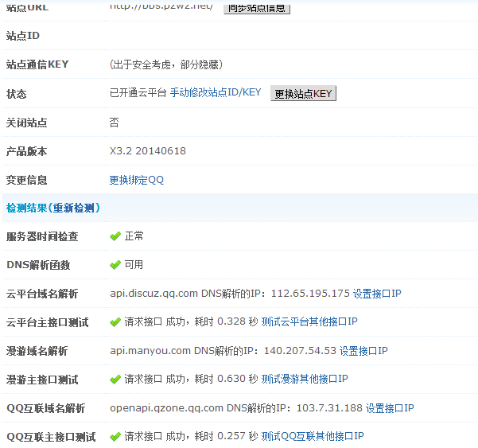Click the 更换站点KEY button
This screenshot has width=478, height=448.
click(303, 93)
